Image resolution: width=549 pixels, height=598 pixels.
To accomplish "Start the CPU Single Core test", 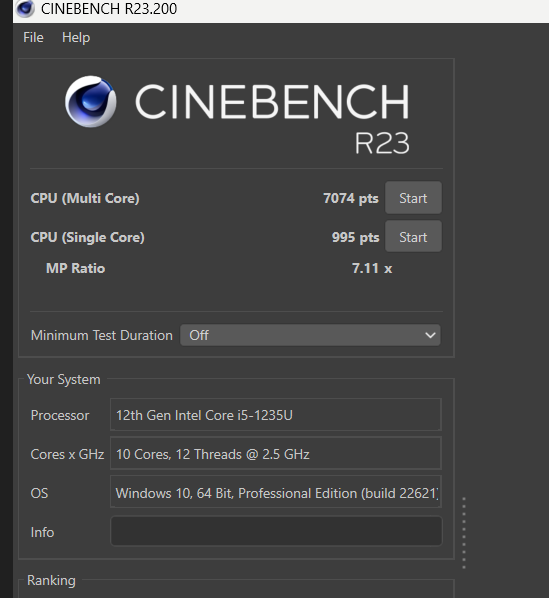I will point(413,237).
